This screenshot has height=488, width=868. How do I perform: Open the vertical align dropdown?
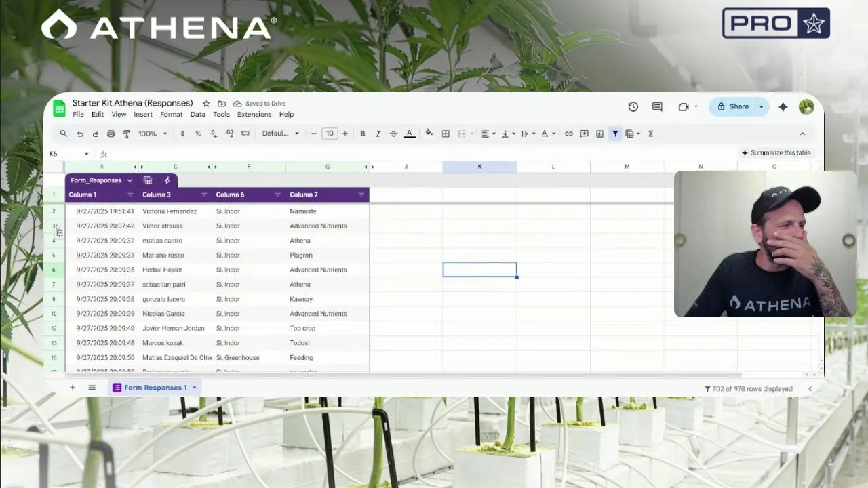tap(508, 134)
